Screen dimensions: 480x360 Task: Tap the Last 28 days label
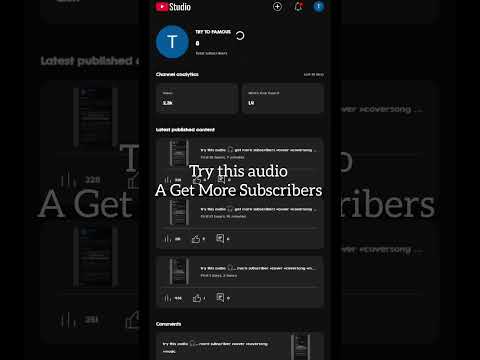[x=314, y=74]
